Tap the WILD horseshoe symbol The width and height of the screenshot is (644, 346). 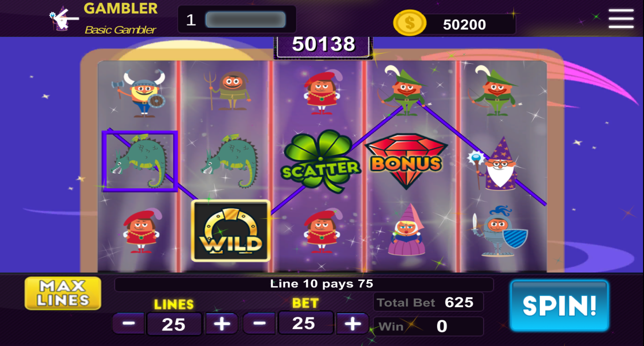tap(231, 231)
